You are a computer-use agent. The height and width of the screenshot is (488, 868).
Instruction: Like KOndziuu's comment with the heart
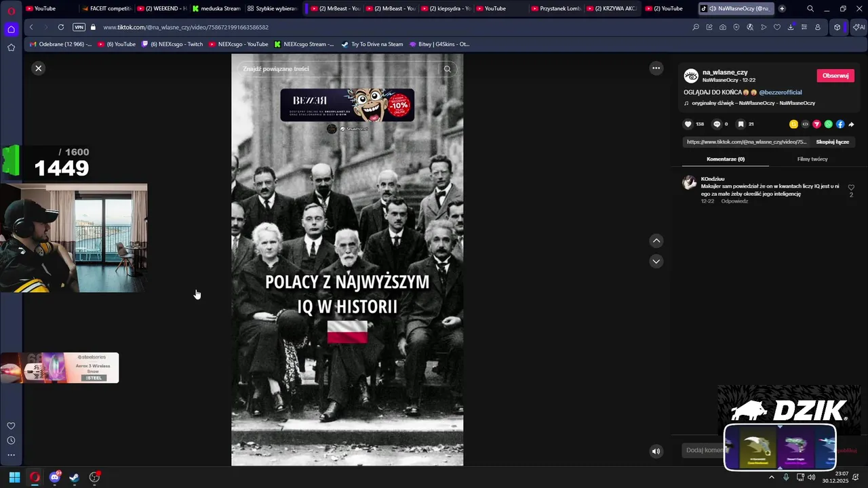[851, 188]
